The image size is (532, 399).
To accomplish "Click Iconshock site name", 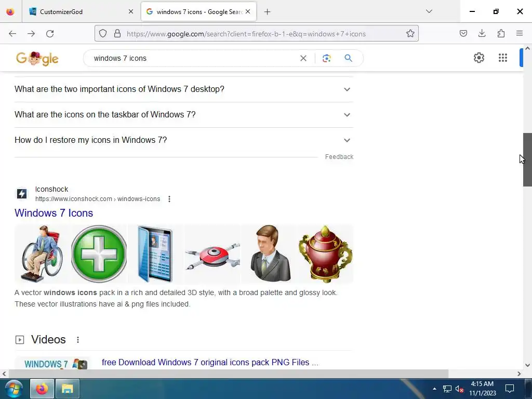I will click(x=51, y=189).
